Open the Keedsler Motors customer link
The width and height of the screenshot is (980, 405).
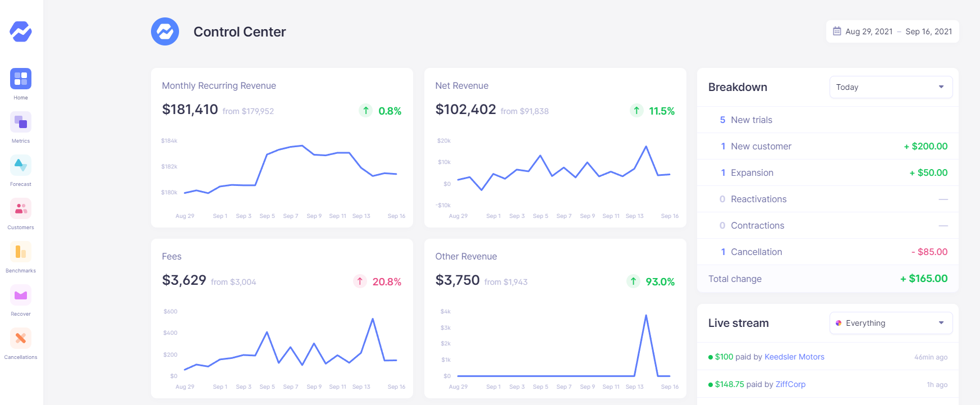pyautogui.click(x=794, y=357)
